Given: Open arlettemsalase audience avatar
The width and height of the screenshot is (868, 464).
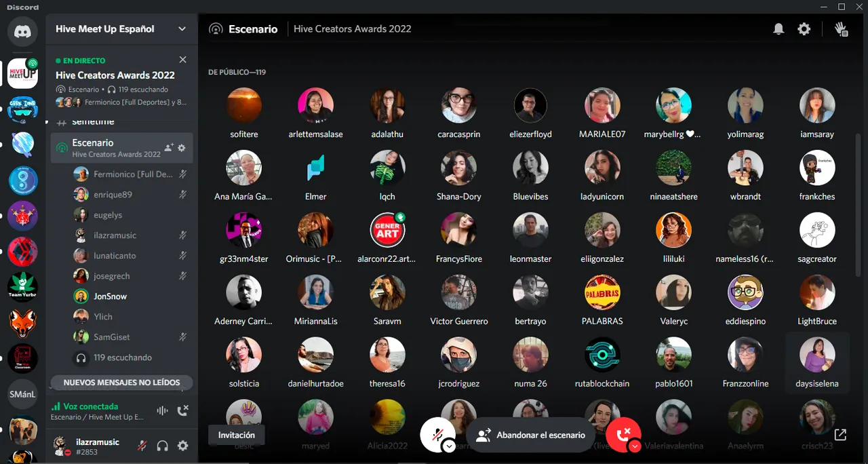Looking at the screenshot, I should (x=316, y=106).
